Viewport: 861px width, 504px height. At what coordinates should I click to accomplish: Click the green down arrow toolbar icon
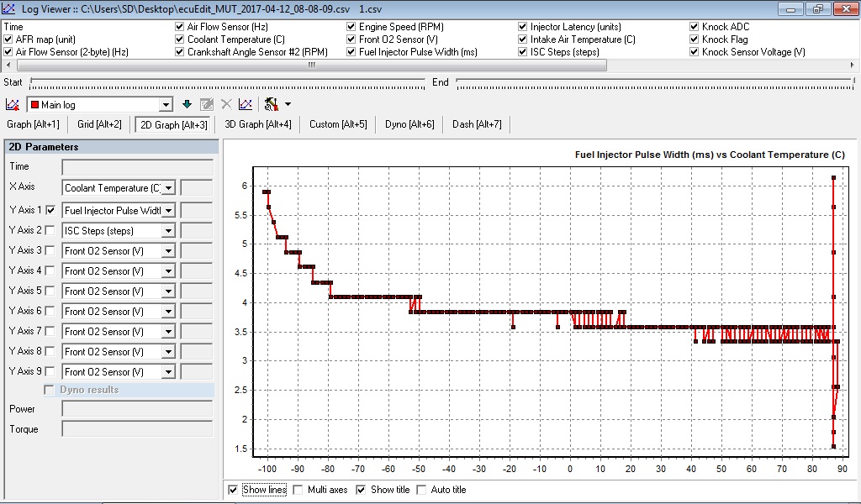(x=187, y=104)
